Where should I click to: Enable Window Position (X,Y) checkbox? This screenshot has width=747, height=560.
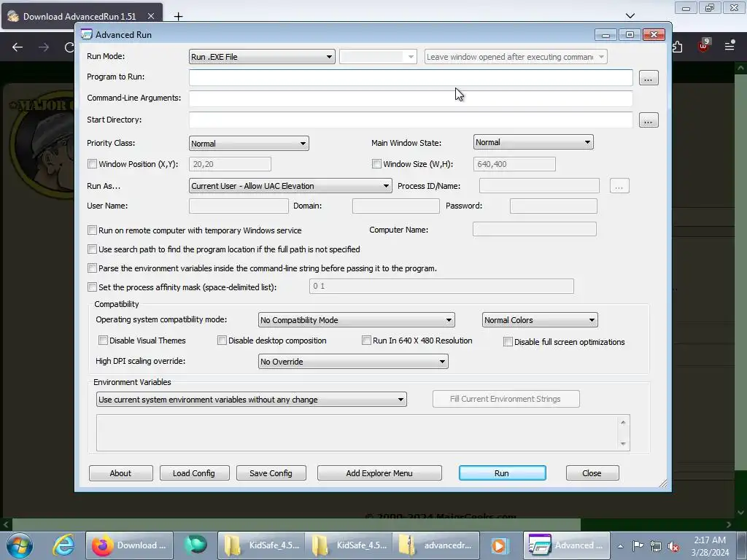(x=93, y=164)
